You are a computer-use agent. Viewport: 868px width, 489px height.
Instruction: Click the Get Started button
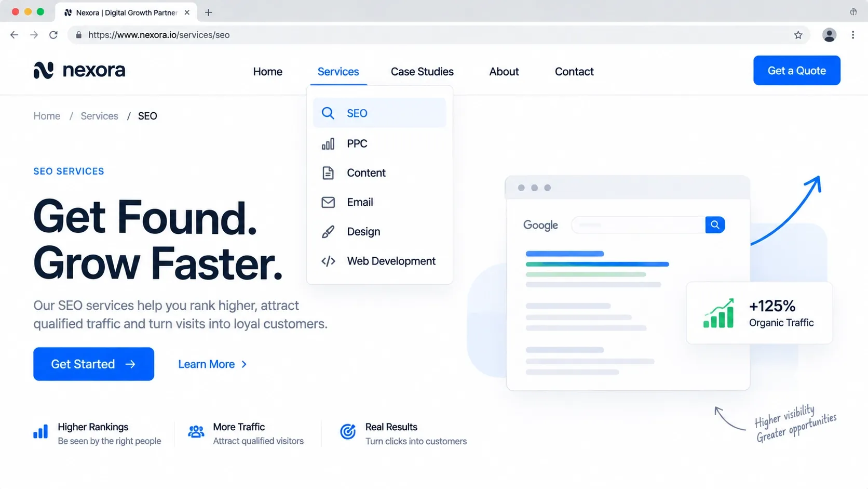click(93, 364)
